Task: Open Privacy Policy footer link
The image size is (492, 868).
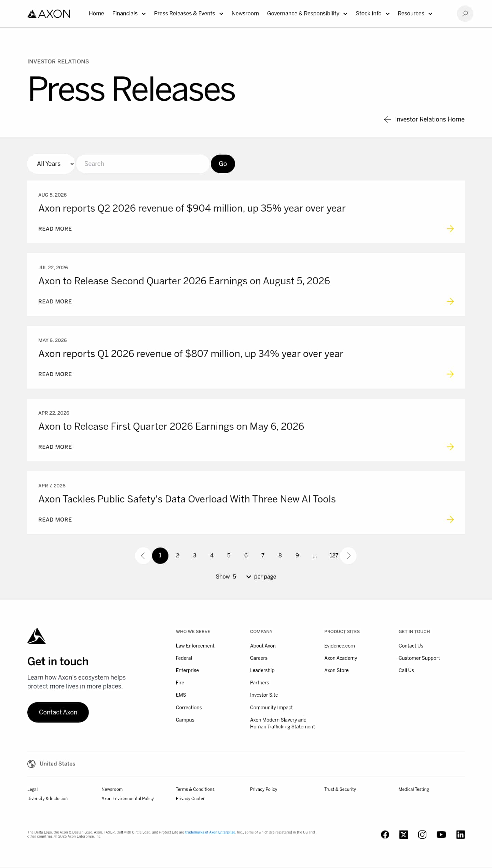Action: (264, 789)
